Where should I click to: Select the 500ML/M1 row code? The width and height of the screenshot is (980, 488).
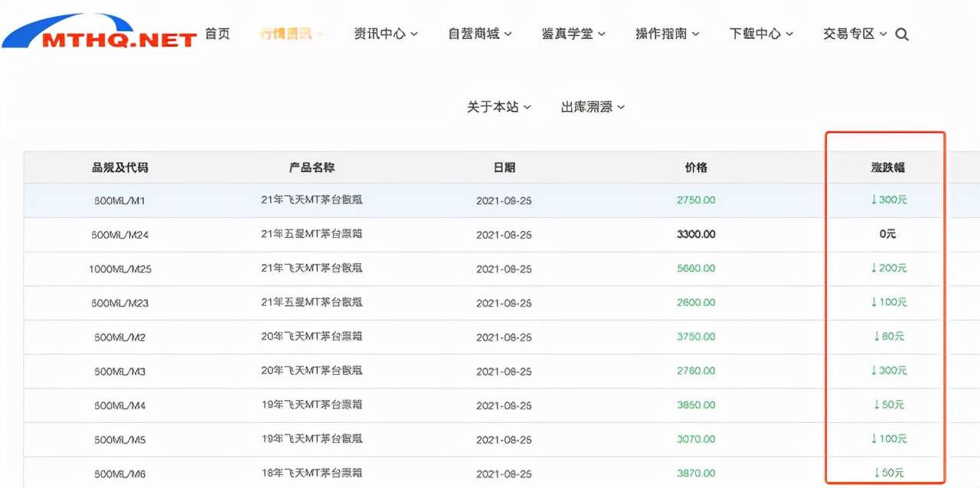coord(119,200)
